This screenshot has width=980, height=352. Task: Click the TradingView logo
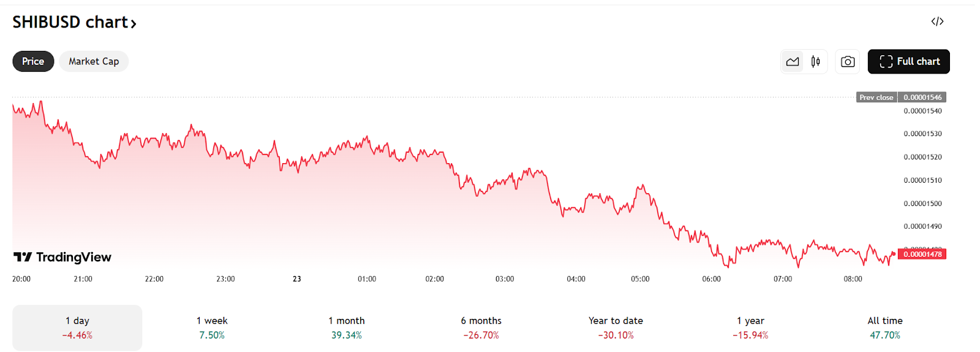(x=62, y=257)
